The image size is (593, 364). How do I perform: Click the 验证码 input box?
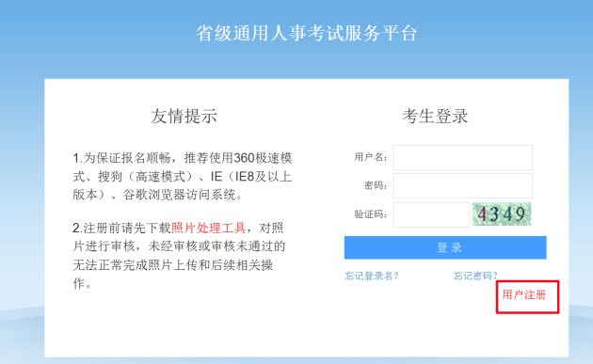tap(431, 214)
